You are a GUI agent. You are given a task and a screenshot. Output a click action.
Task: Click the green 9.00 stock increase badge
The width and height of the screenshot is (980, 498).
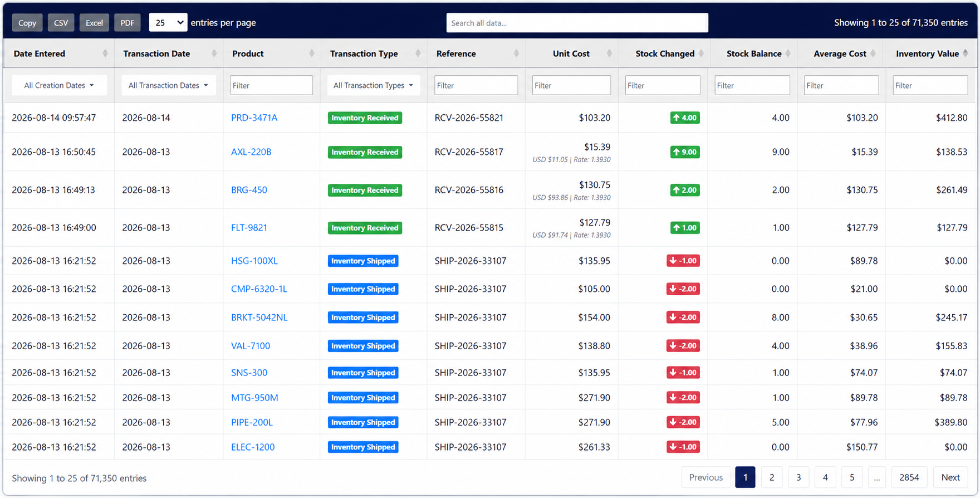[x=685, y=152]
